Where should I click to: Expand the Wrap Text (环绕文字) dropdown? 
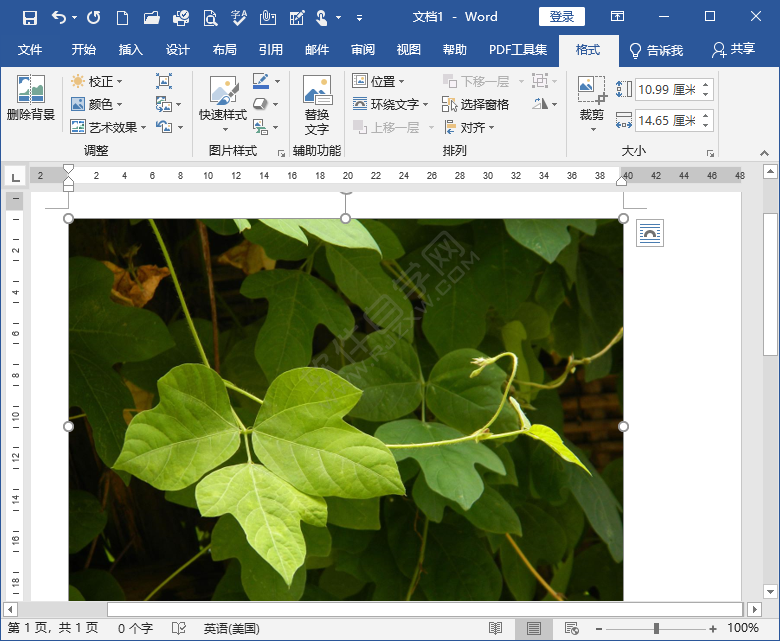[391, 104]
